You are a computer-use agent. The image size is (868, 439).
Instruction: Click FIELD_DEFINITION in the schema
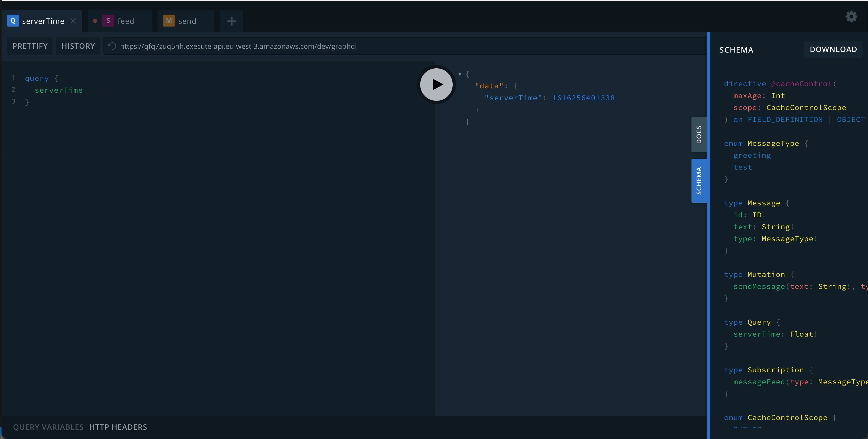(785, 120)
